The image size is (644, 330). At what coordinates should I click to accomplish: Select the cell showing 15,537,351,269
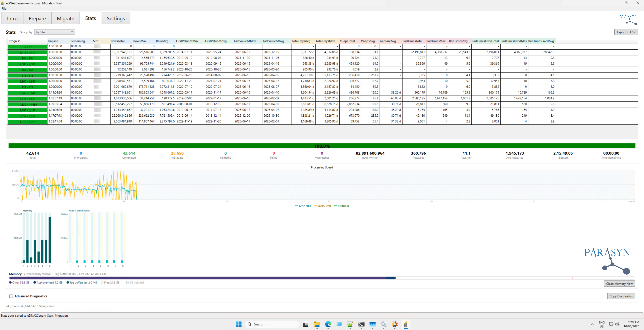[x=121, y=64]
